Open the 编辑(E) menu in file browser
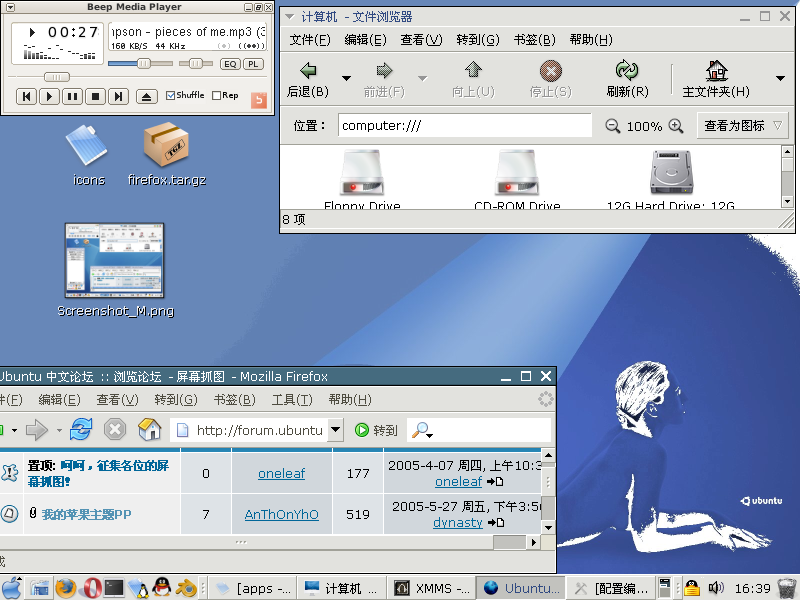Viewport: 800px width, 600px height. click(365, 40)
